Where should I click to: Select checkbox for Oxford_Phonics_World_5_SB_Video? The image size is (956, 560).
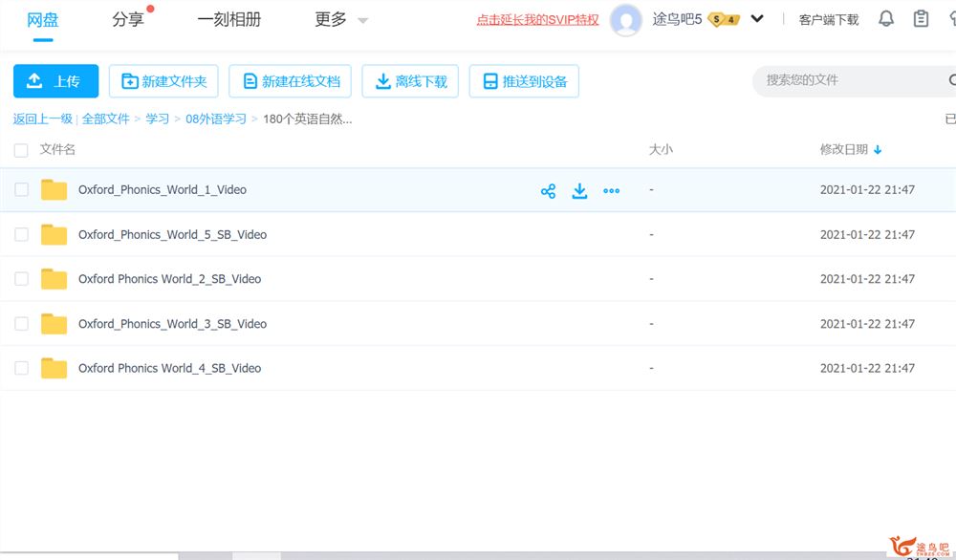click(21, 234)
